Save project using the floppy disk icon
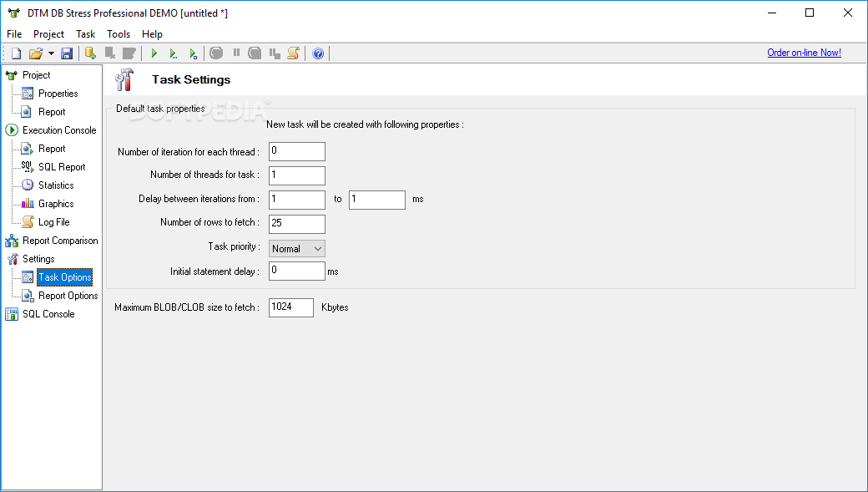868x492 pixels. (67, 53)
